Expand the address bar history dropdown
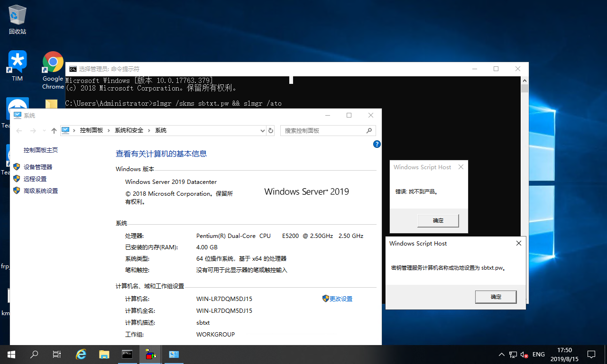607x364 pixels. [263, 130]
